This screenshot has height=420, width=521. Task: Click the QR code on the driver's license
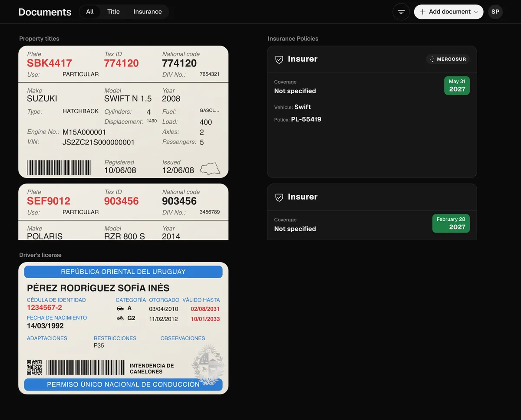tap(34, 367)
